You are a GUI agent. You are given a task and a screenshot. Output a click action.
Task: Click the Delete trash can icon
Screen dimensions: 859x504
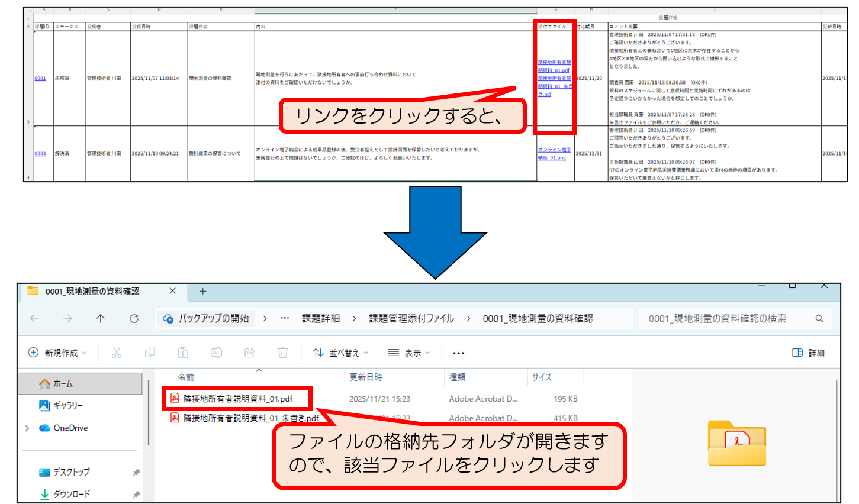[282, 353]
